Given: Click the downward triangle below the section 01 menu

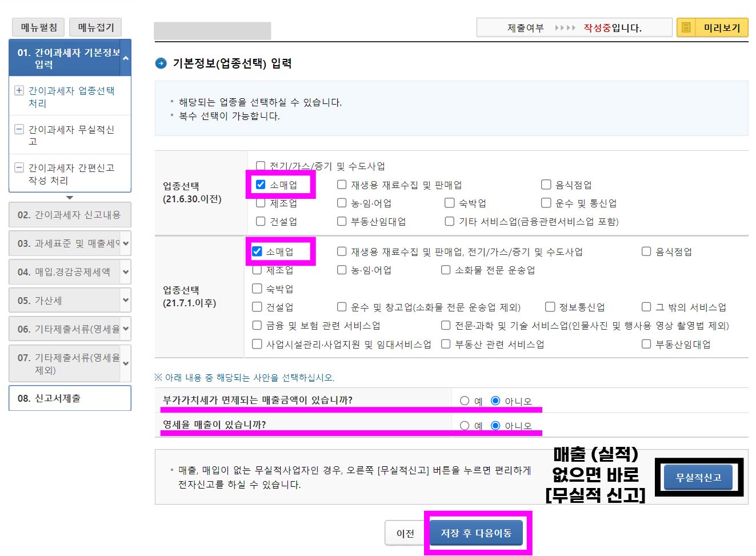Looking at the screenshot, I should click(x=70, y=197).
